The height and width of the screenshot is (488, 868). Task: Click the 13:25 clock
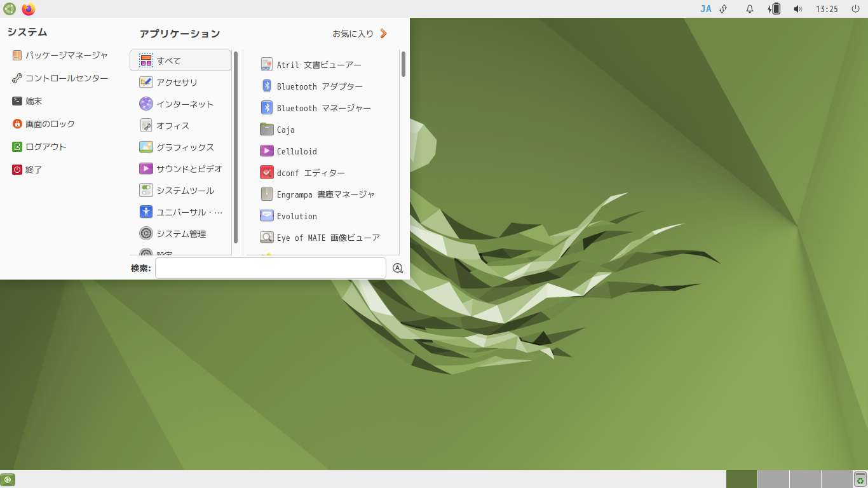pyautogui.click(x=827, y=9)
